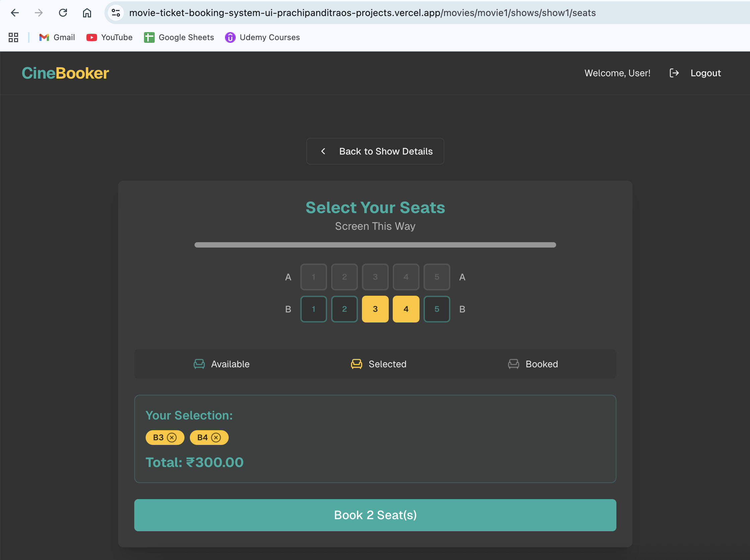Click the Available seat legend icon
This screenshot has width=750, height=560.
tap(199, 364)
